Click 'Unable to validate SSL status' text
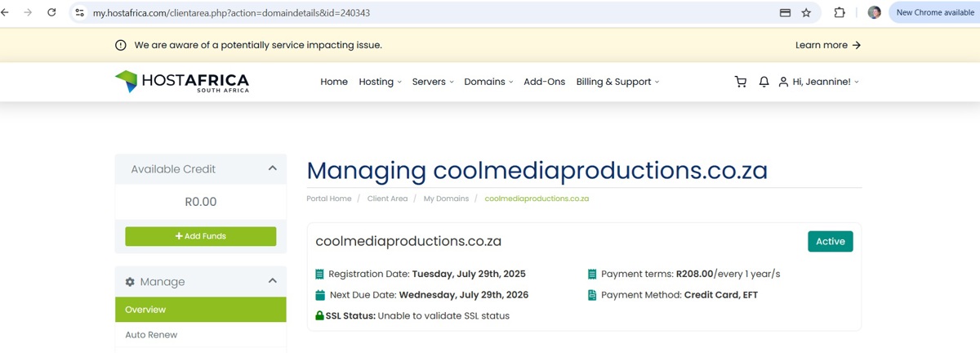The width and height of the screenshot is (980, 353). [x=443, y=316]
